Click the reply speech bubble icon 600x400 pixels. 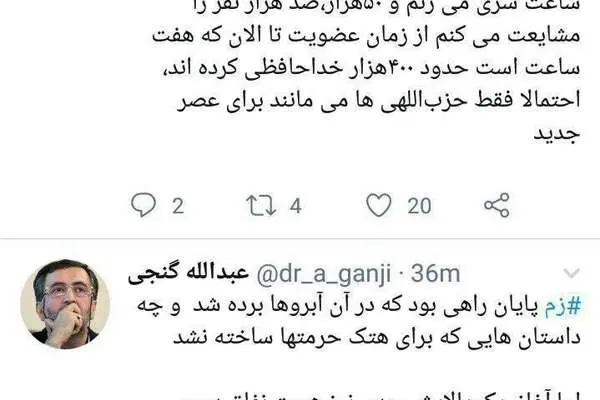coord(143,205)
